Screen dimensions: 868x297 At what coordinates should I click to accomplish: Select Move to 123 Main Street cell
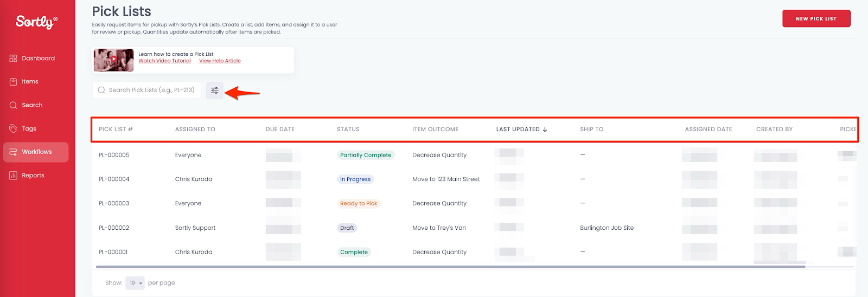coord(446,179)
